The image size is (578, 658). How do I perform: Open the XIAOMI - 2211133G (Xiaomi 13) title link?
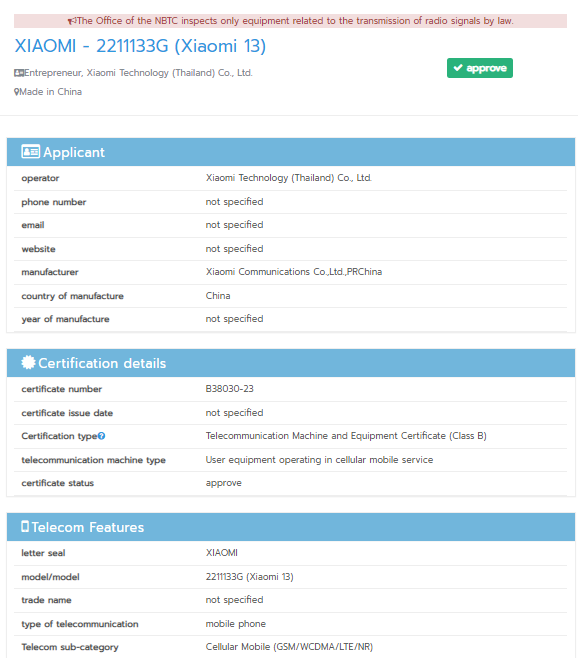140,46
